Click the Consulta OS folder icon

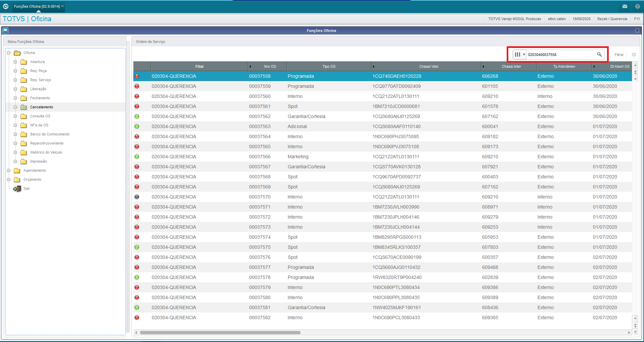click(x=24, y=116)
